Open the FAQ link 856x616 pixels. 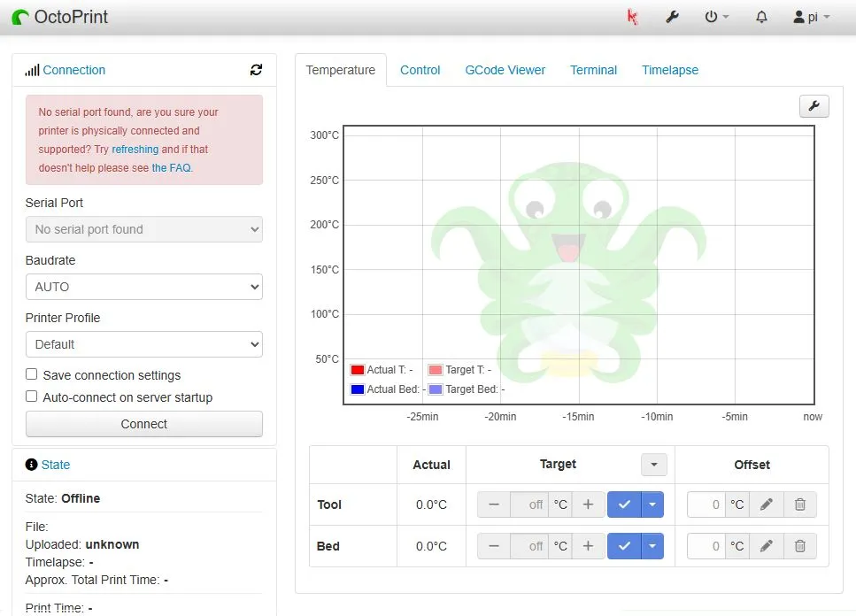[172, 167]
